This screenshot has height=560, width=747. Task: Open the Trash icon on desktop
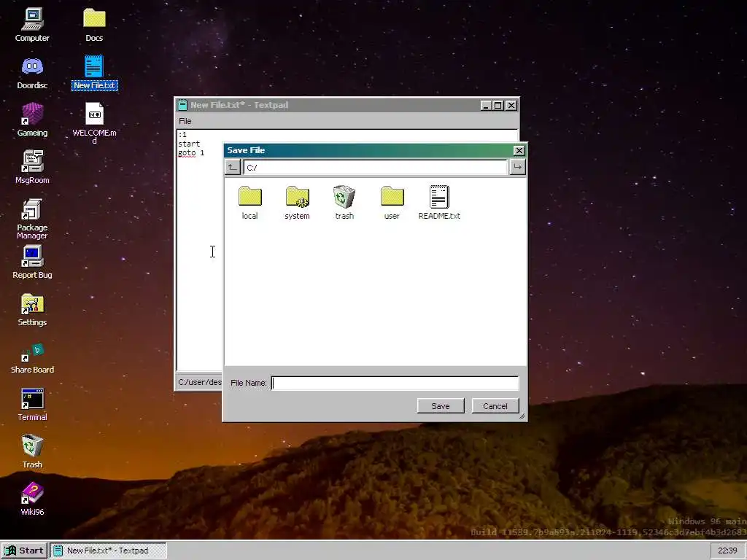[32, 451]
